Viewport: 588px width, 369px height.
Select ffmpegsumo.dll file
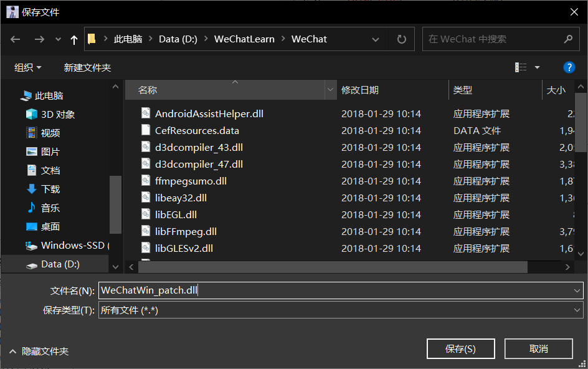tap(191, 181)
